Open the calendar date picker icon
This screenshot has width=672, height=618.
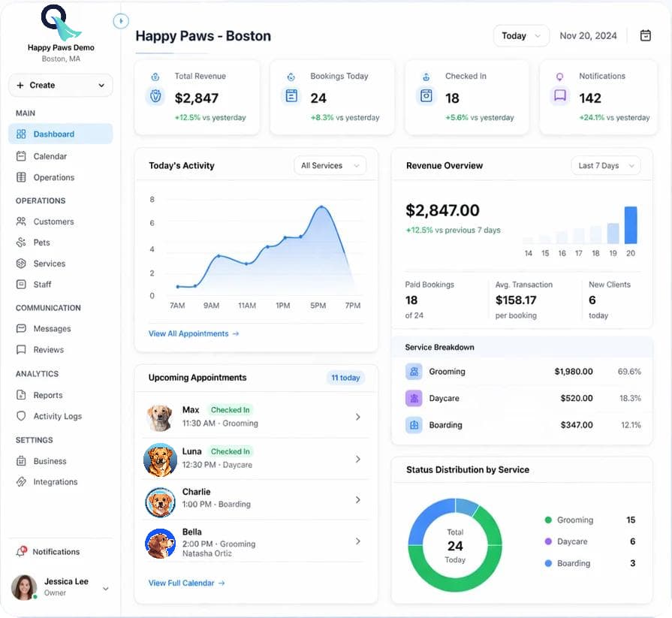(x=646, y=35)
